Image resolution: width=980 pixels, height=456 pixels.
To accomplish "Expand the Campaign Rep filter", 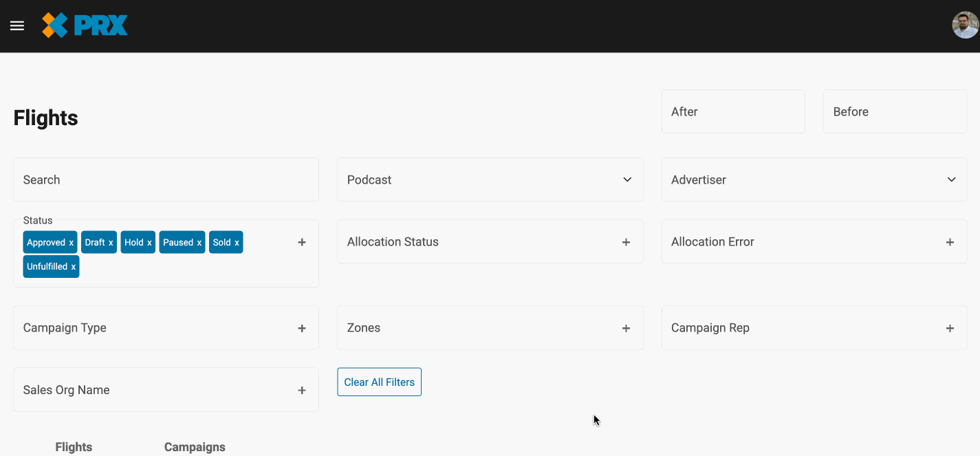I will point(950,328).
